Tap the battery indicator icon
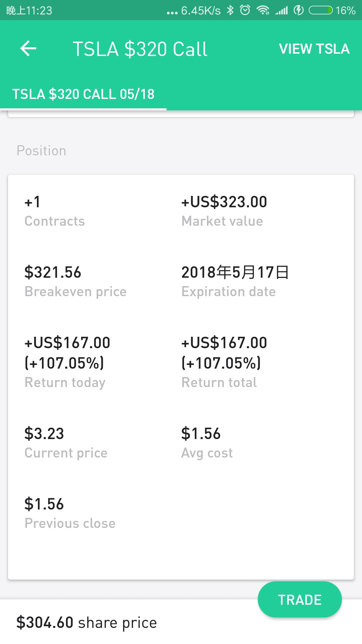The image size is (362, 644). 321,10
